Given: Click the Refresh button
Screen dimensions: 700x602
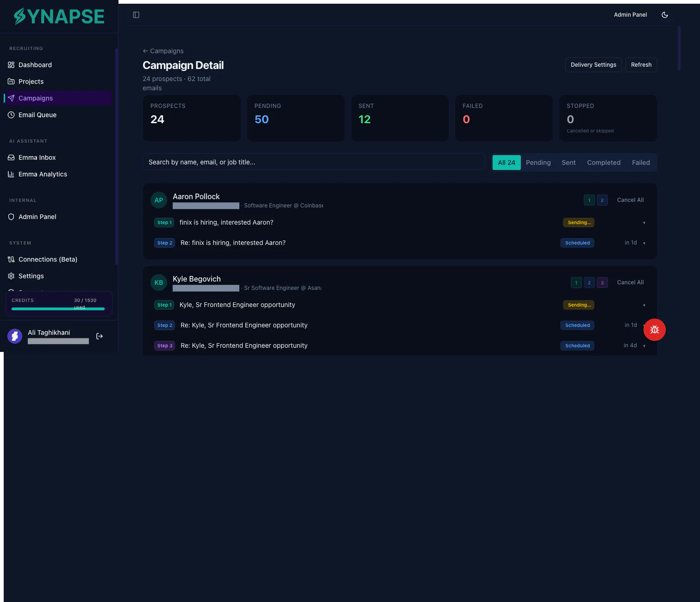Looking at the screenshot, I should point(641,65).
